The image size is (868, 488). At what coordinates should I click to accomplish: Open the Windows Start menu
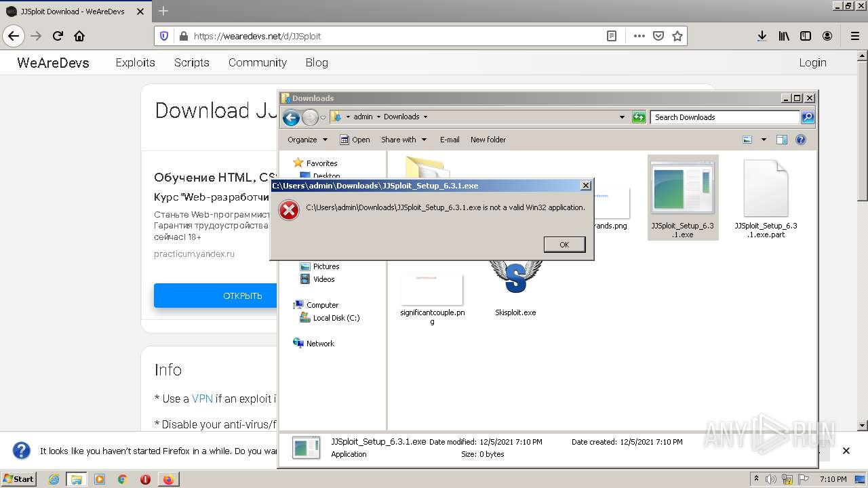point(19,479)
